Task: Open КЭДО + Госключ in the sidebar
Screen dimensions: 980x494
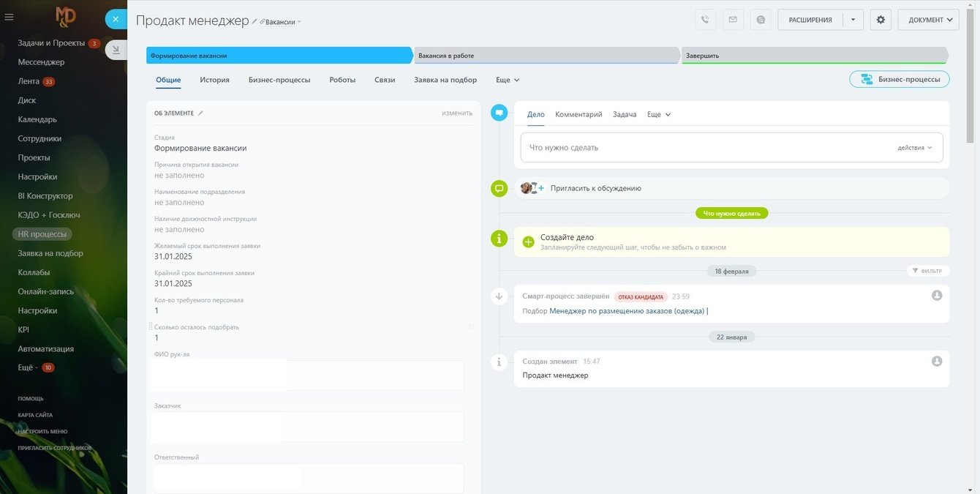Action: click(49, 215)
